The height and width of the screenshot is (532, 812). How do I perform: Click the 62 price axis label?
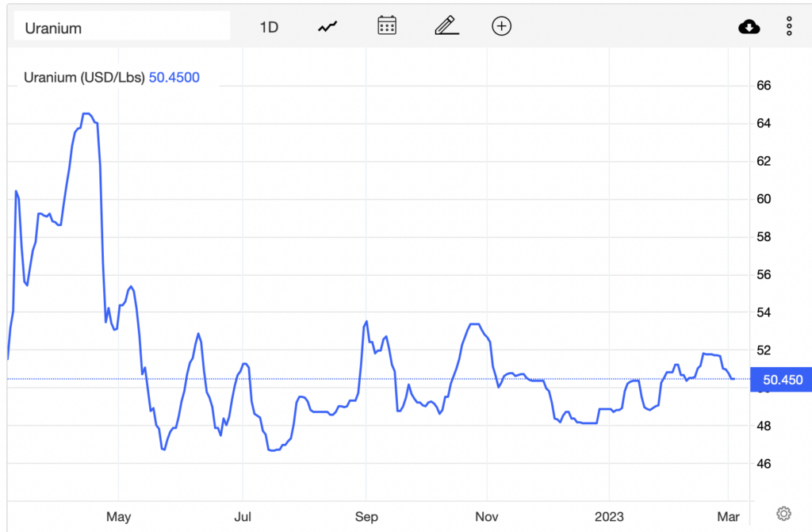764,161
